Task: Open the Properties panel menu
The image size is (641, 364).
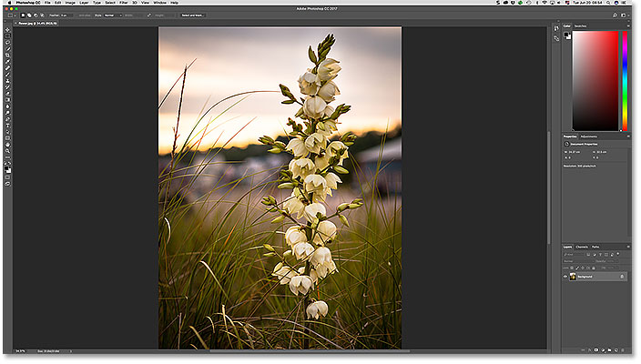Action: [x=628, y=136]
